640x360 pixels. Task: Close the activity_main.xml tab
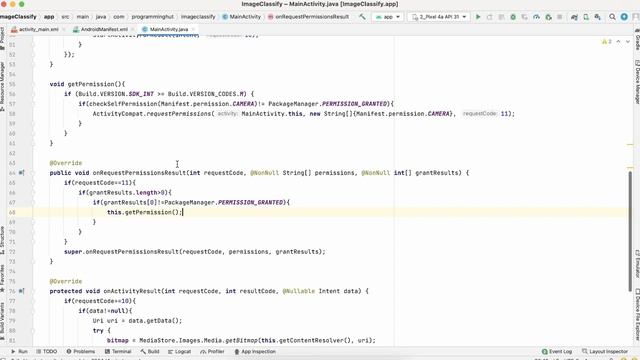point(64,29)
